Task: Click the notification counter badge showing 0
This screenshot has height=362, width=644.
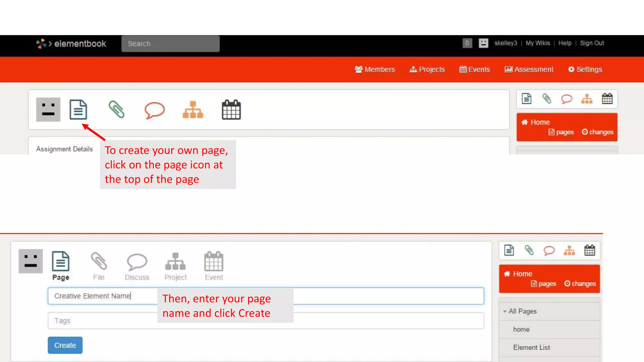Action: click(467, 43)
